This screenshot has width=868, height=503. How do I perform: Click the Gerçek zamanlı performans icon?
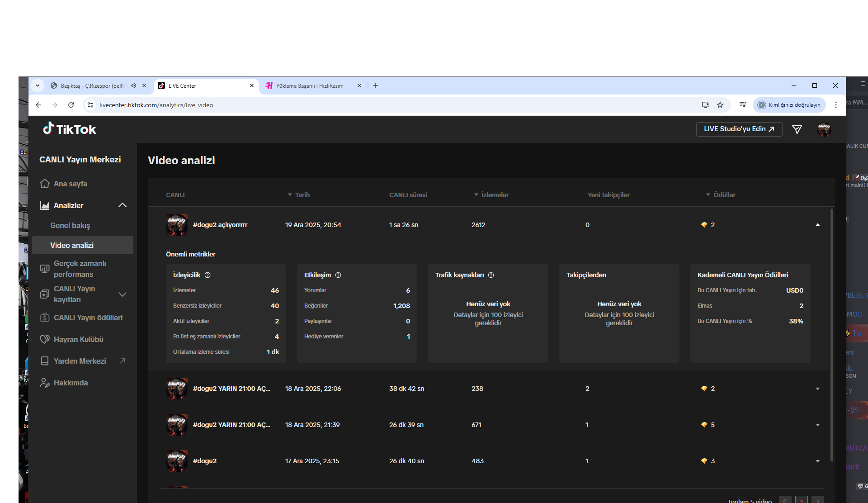pos(45,269)
